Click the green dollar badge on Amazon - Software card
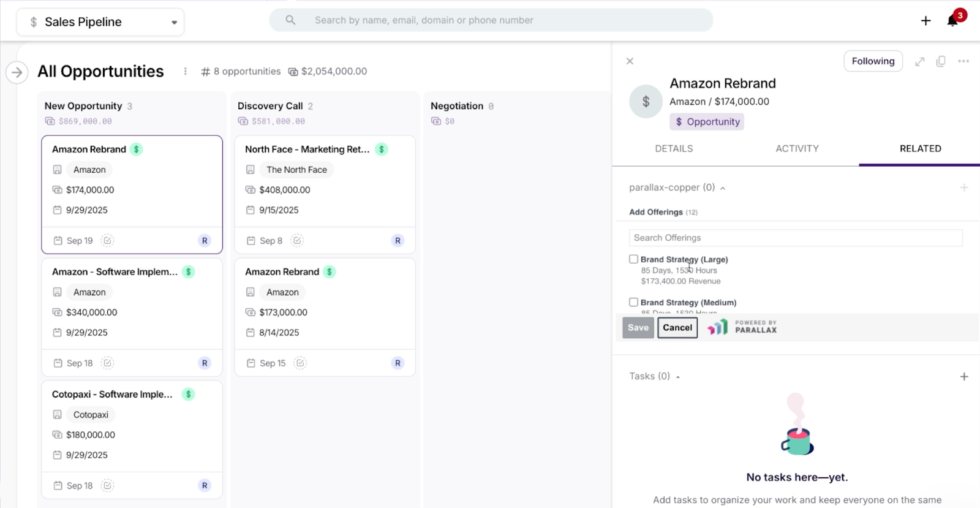Image resolution: width=980 pixels, height=508 pixels. tap(189, 271)
